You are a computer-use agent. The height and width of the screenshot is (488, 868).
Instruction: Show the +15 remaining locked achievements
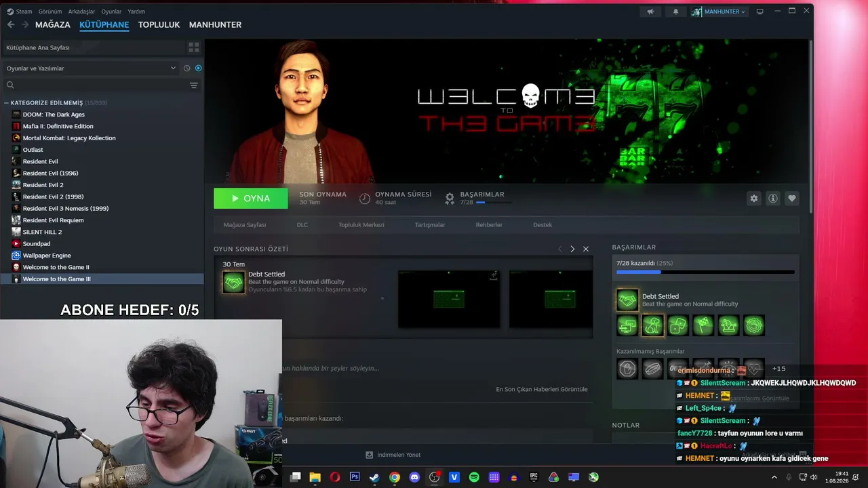point(778,369)
